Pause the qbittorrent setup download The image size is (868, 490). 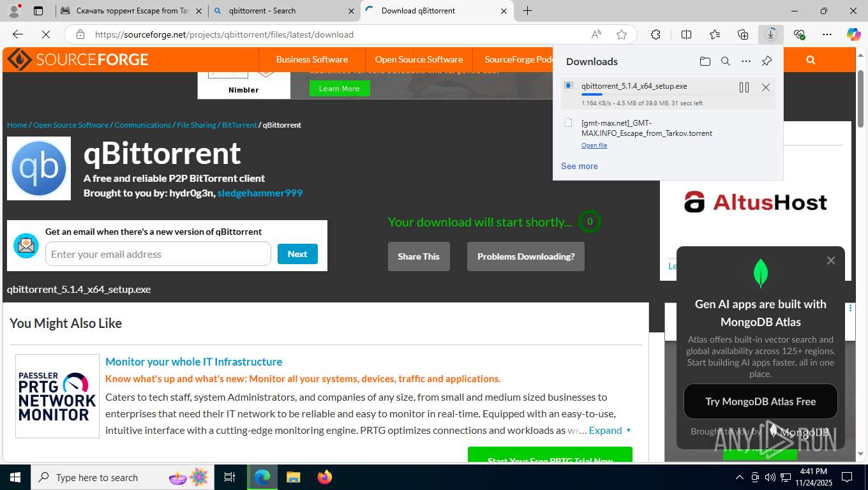click(x=744, y=87)
